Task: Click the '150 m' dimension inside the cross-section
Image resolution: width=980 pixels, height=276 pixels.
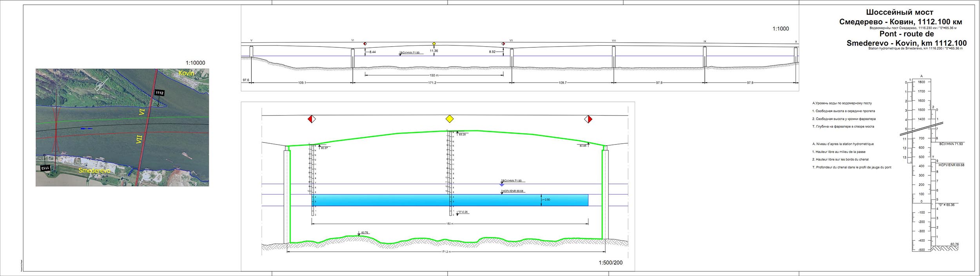Action: (450, 224)
